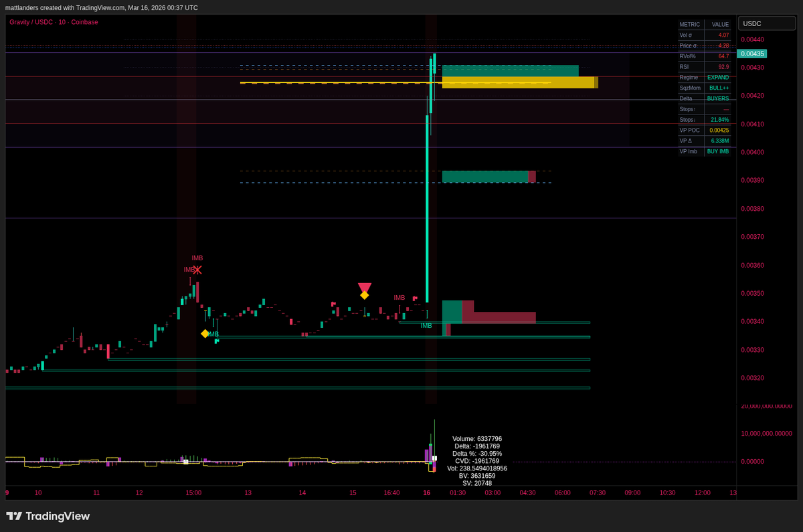The height and width of the screenshot is (532, 803).
Task: Select the BV: 3631659 tooltip line
Action: 477,476
